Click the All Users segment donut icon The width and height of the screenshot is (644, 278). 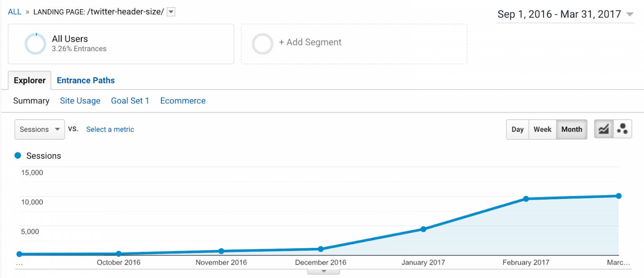[x=35, y=44]
